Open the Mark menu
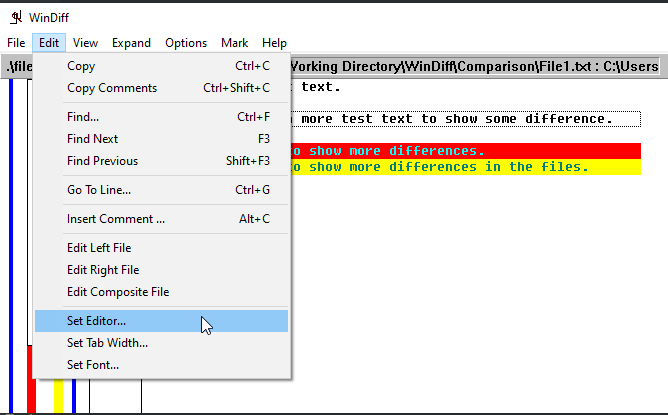 coord(234,43)
